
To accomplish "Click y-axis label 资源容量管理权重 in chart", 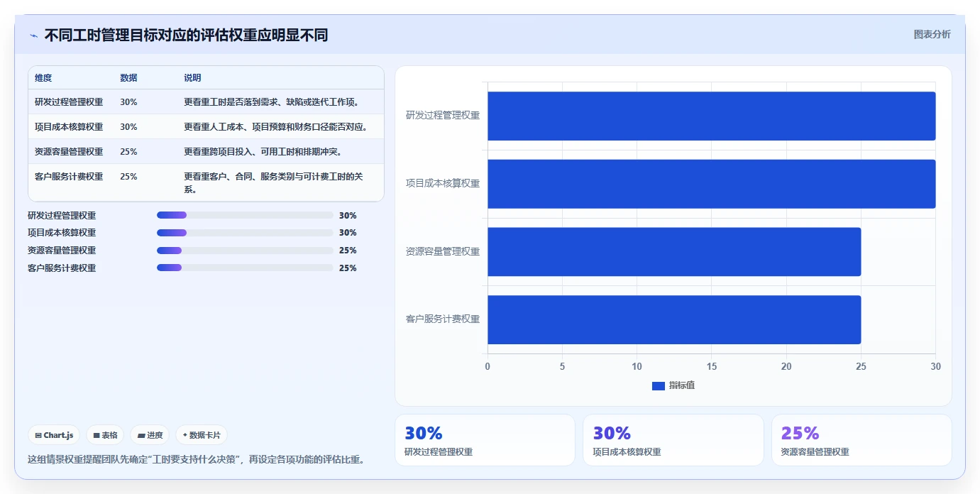I will click(443, 251).
